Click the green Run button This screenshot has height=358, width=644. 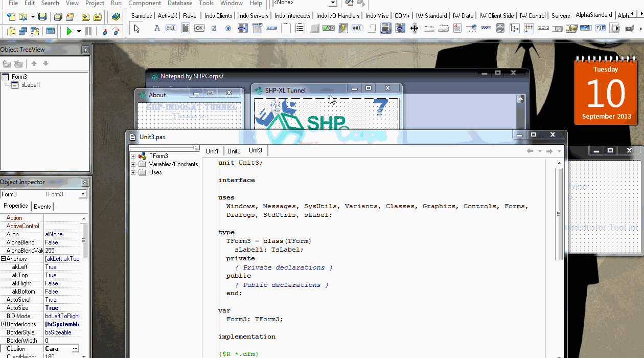tap(69, 31)
